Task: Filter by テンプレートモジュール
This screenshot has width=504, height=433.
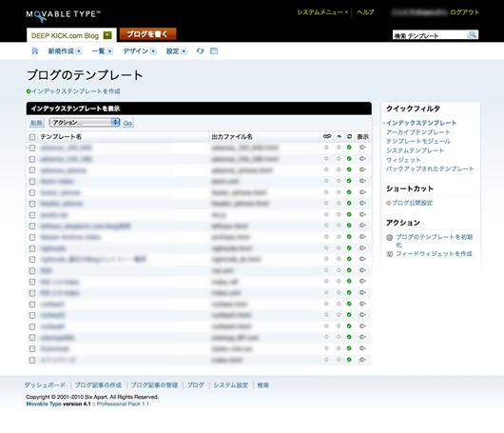Action: [418, 141]
